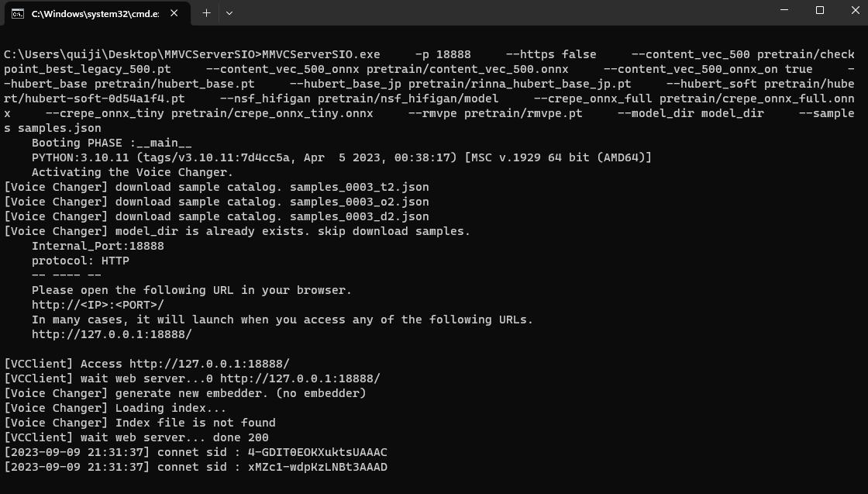868x494 pixels.
Task: Open the tab list dropdown chevron
Action: tap(229, 13)
